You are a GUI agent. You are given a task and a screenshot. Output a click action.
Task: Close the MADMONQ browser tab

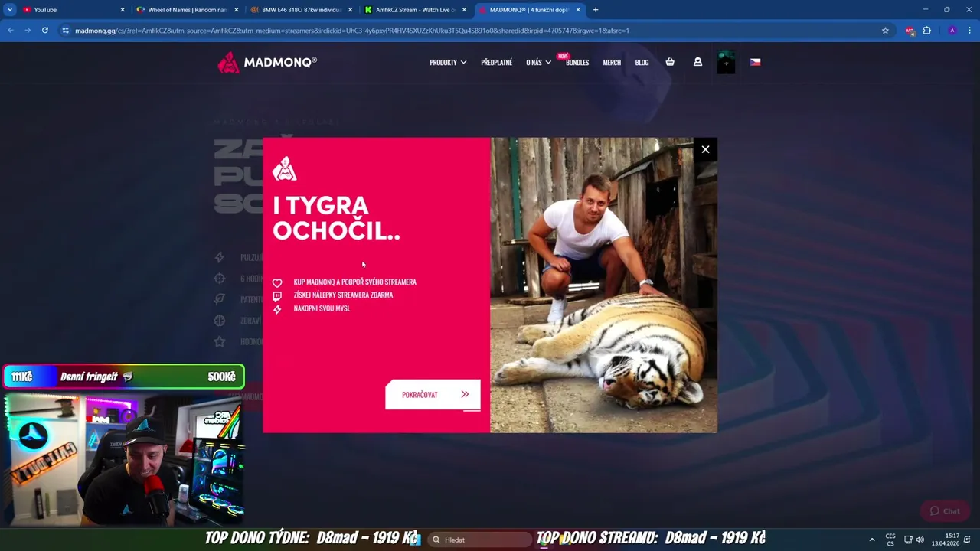(578, 10)
